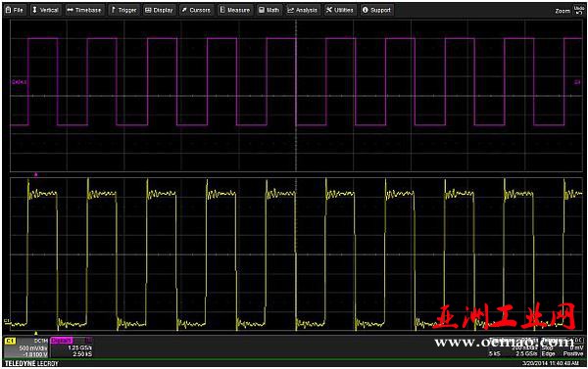Open the Measure menu

(235, 10)
